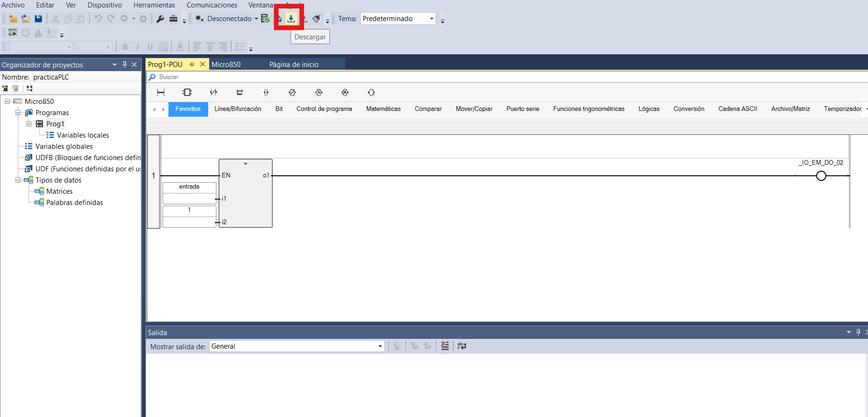Insert a set coil element

pos(319,93)
